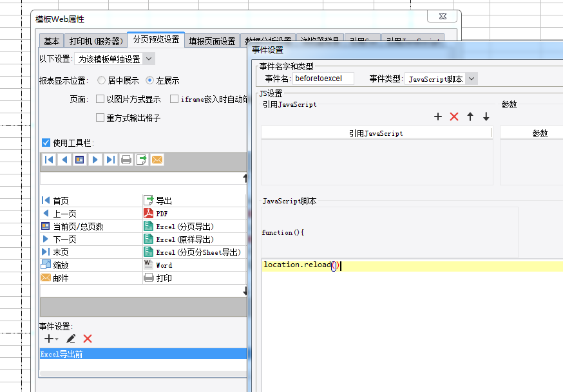Viewport: 563px width, 392px height.
Task: Select the 首页 first page item
Action: tap(91, 200)
